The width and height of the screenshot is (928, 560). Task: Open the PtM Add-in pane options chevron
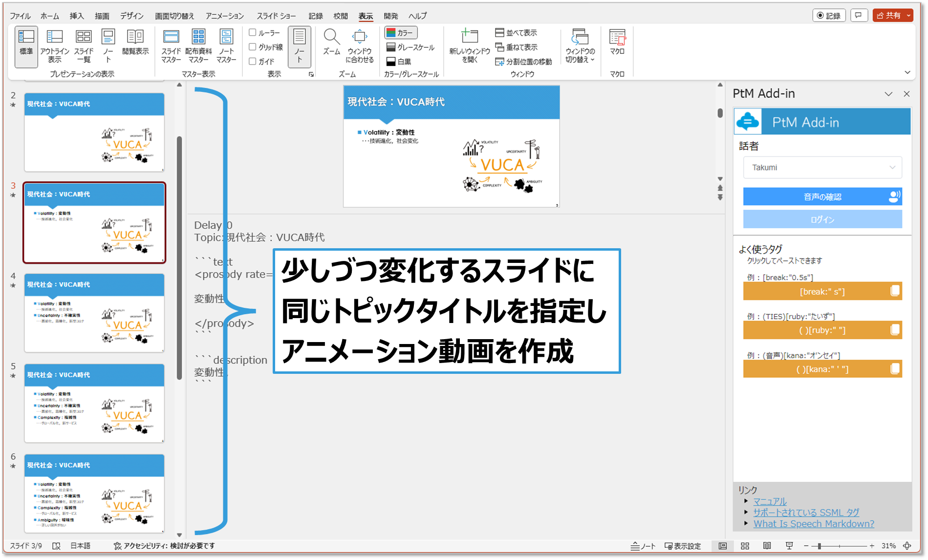click(888, 94)
